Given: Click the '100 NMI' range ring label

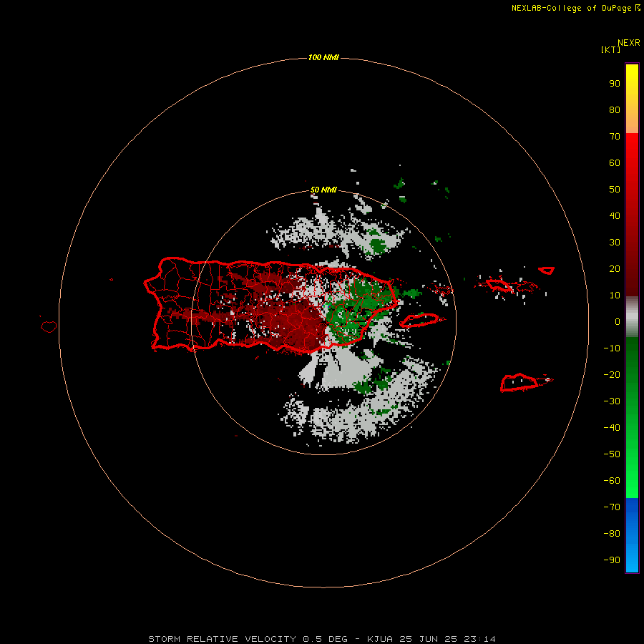Looking at the screenshot, I should pos(323,57).
